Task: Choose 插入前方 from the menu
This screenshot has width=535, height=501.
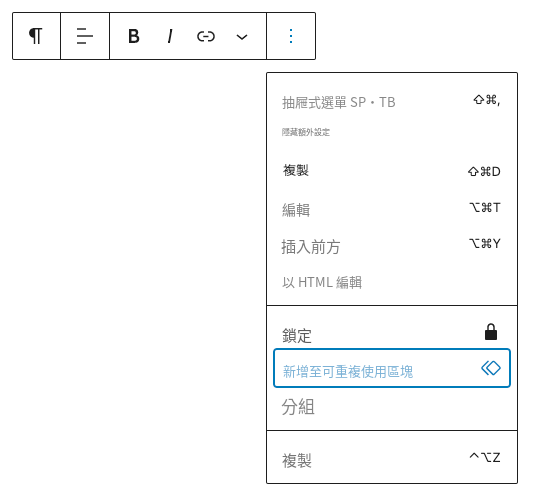Action: (x=392, y=246)
